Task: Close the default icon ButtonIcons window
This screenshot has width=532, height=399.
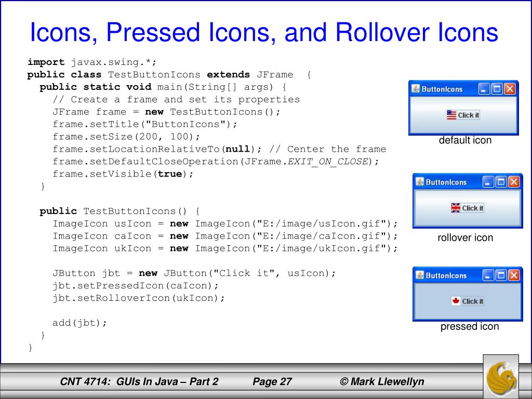Action: point(510,89)
